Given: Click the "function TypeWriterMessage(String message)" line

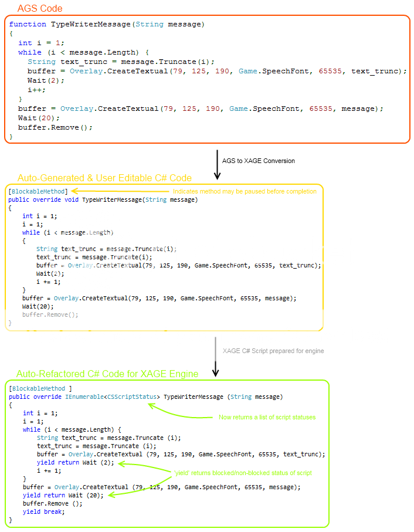Looking at the screenshot, I should coord(107,25).
